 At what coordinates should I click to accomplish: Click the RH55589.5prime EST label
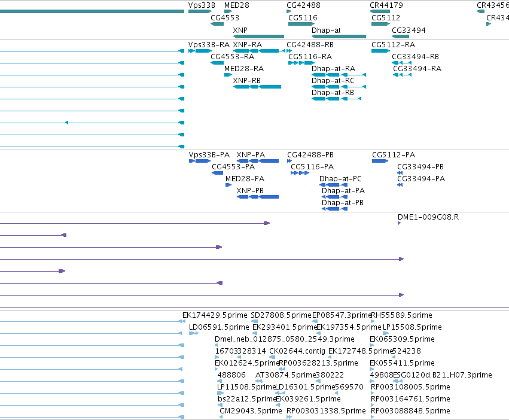(401, 315)
